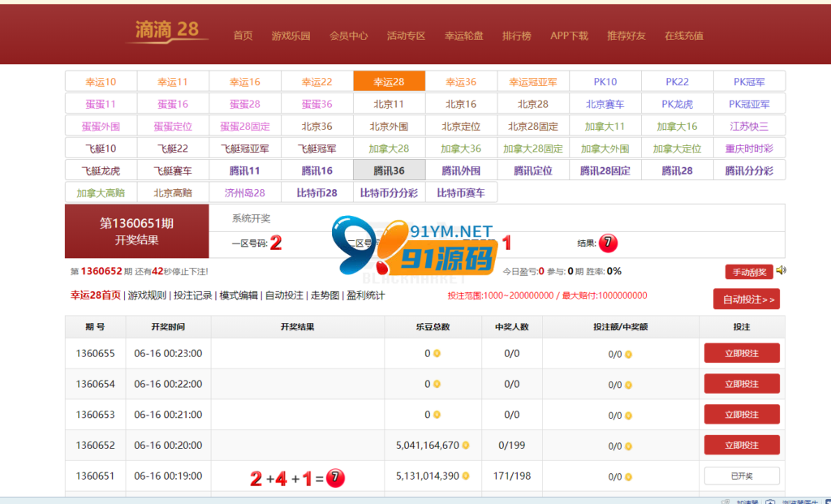Click the 手动刮奖 button
This screenshot has height=504, width=831.
pos(749,272)
